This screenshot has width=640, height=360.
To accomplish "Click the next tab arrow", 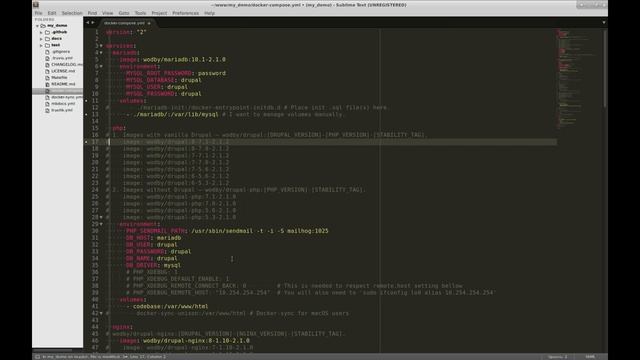I will (93, 23).
